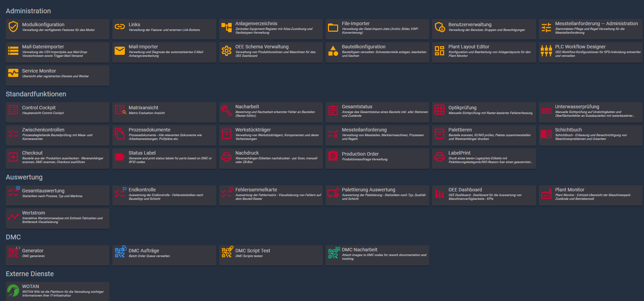The width and height of the screenshot is (644, 301).
Task: Open the Zwischenkontrollen tile
Action: (57, 136)
